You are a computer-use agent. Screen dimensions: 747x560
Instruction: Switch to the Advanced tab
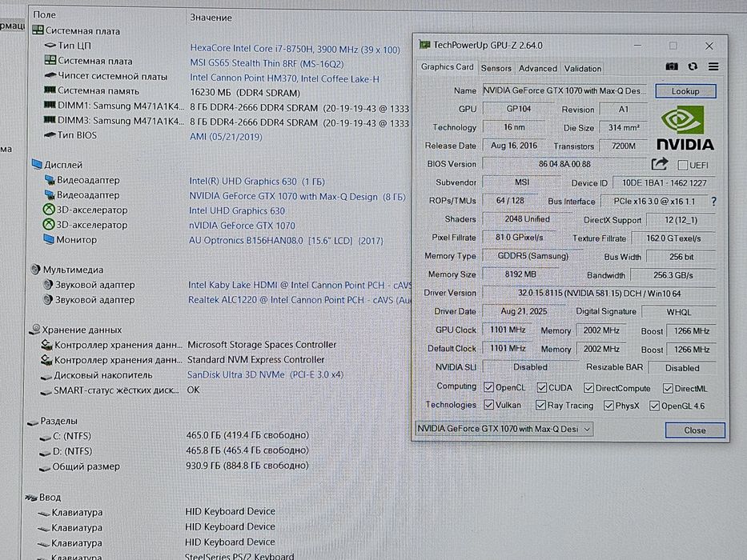538,68
